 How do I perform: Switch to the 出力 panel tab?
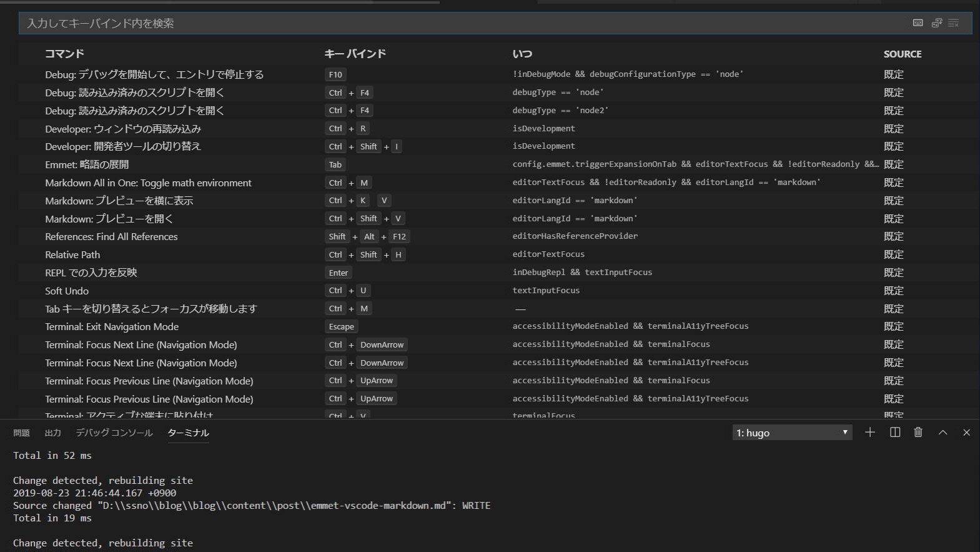pyautogui.click(x=52, y=433)
